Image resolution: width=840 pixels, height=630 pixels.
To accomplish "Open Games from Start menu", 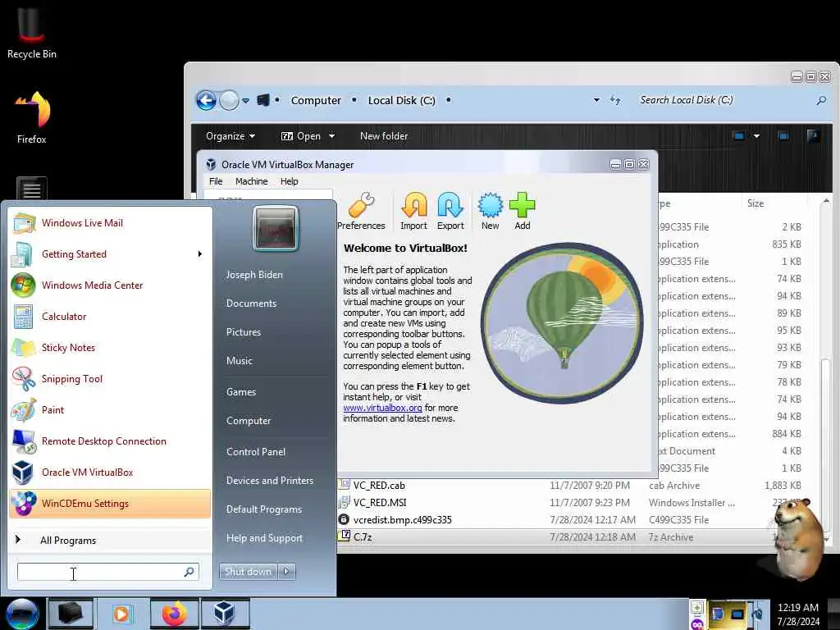I will 241,392.
